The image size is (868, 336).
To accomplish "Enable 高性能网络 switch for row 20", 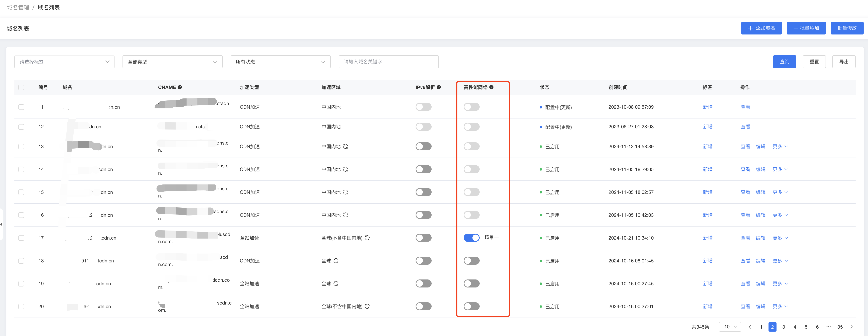I will click(471, 307).
